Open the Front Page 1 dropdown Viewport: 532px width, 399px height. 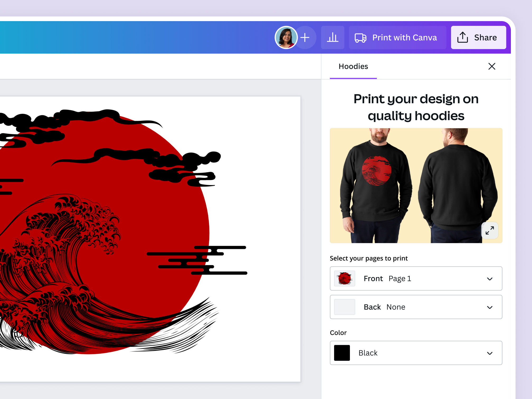(490, 279)
